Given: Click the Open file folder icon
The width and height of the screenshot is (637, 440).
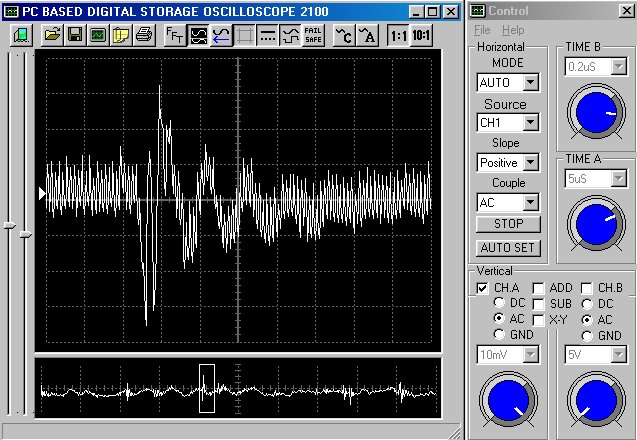Looking at the screenshot, I should (x=51, y=35).
